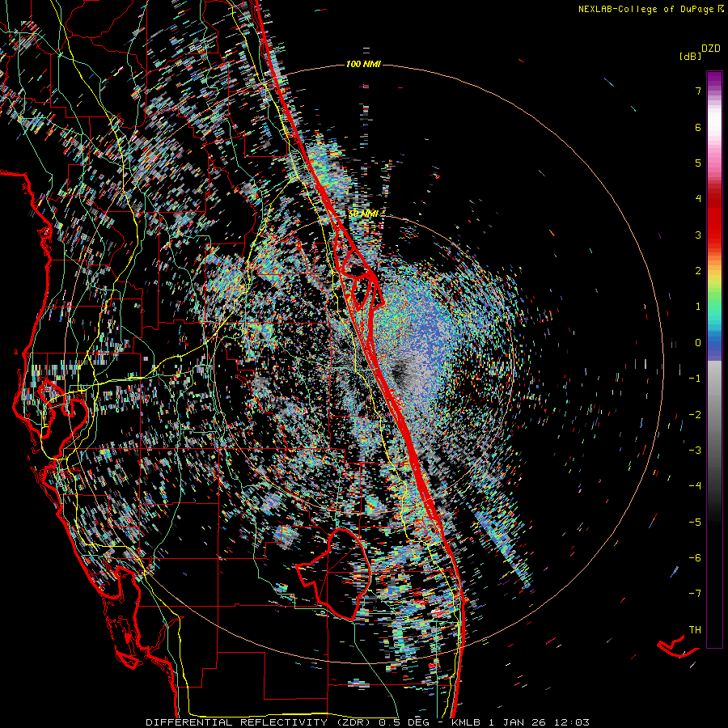Click the "[dB]" units label
728x728 pixels.
click(690, 56)
